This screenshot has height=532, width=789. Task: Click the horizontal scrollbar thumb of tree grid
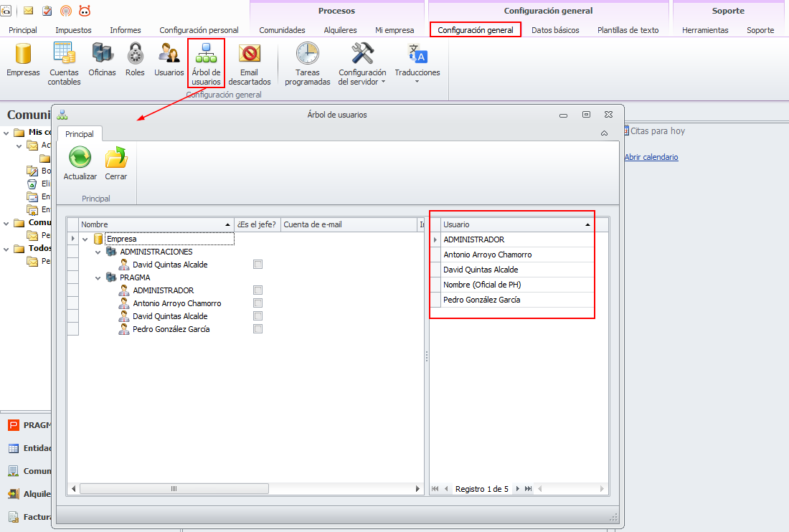(x=174, y=489)
